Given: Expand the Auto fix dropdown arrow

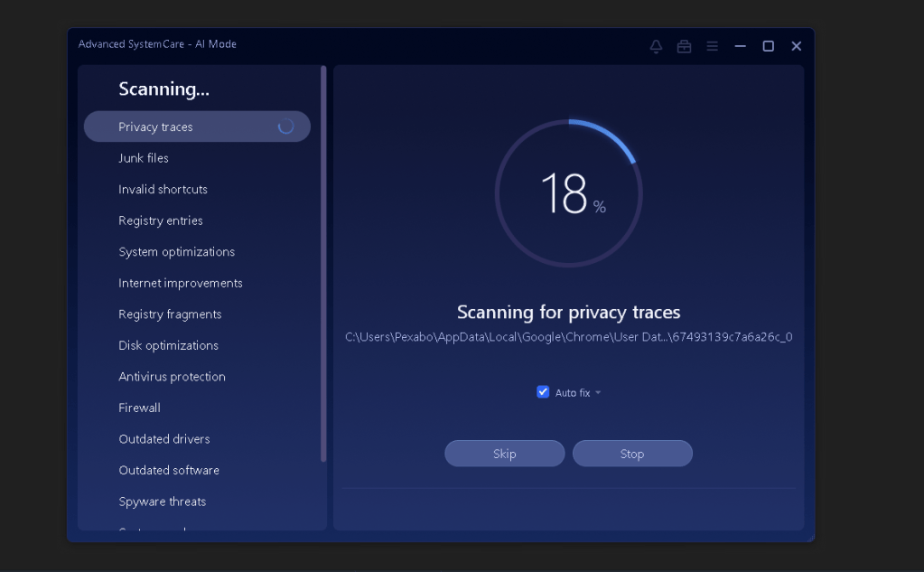Looking at the screenshot, I should pyautogui.click(x=598, y=393).
